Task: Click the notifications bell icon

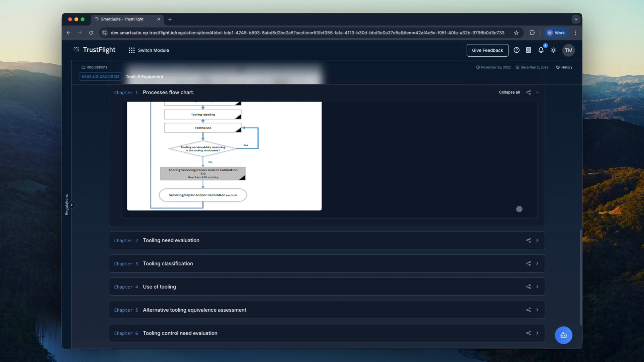Action: [540, 50]
